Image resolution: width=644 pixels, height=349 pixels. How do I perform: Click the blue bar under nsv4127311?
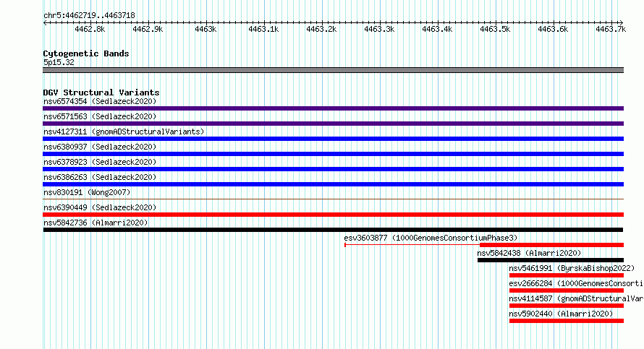pos(333,139)
